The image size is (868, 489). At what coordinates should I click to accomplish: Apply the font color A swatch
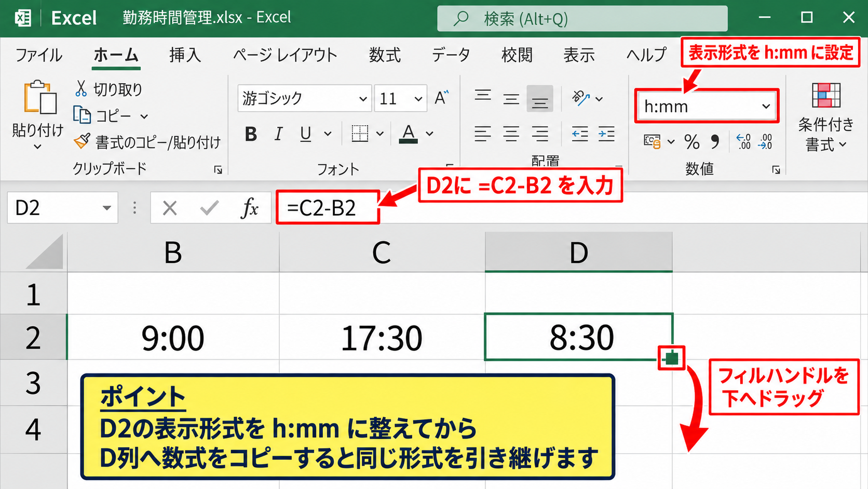[408, 134]
